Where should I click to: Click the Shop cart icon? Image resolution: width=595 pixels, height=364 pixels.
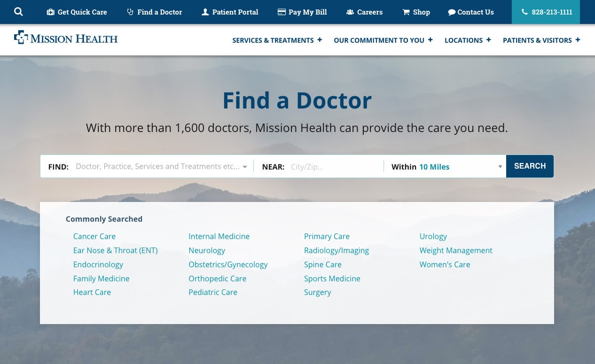pyautogui.click(x=406, y=12)
